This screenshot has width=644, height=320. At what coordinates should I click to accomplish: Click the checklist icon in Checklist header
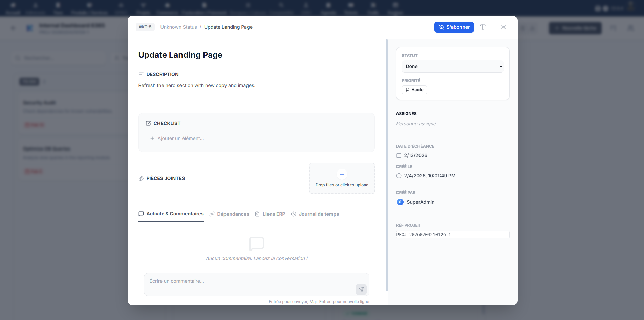click(148, 123)
